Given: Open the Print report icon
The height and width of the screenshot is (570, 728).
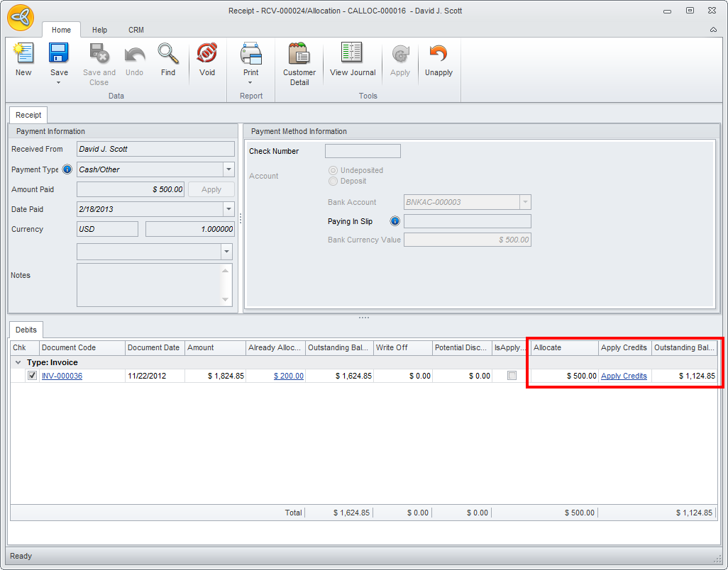Looking at the screenshot, I should click(250, 55).
